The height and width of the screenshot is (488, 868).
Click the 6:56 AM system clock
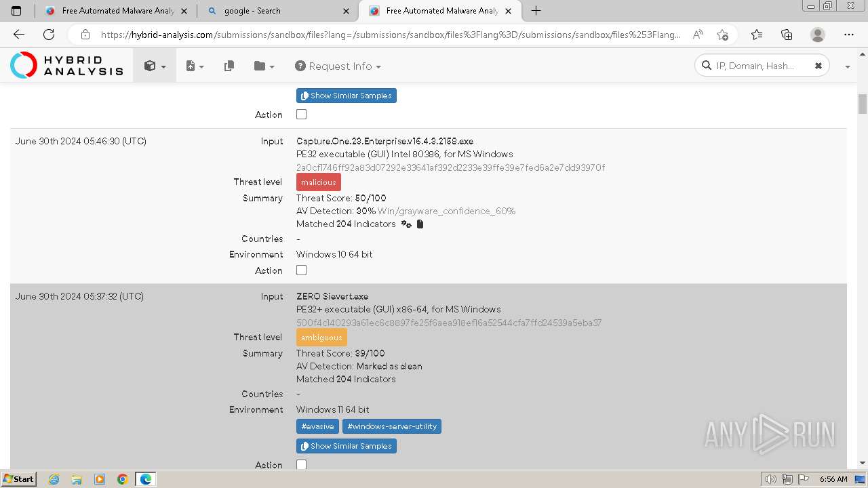833,479
